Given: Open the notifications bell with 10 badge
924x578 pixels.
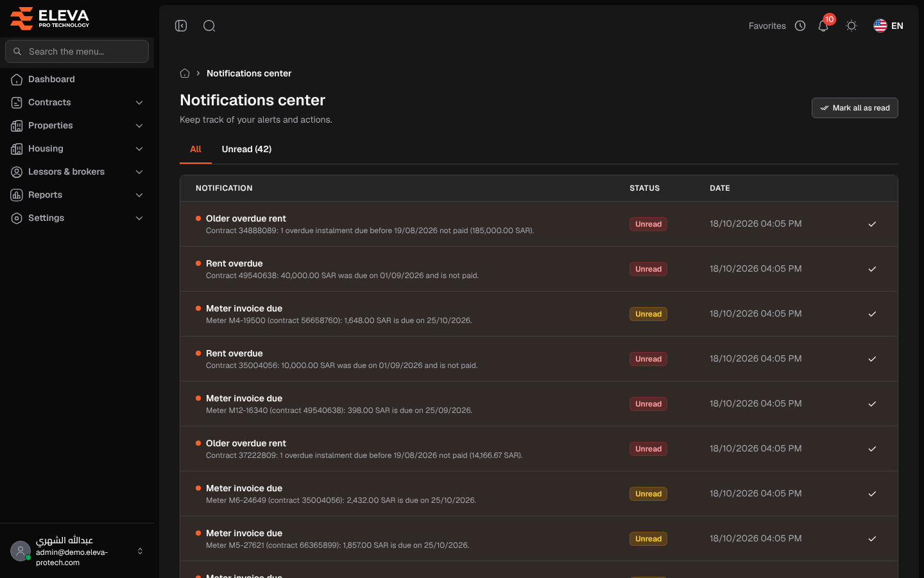Looking at the screenshot, I should coord(823,26).
